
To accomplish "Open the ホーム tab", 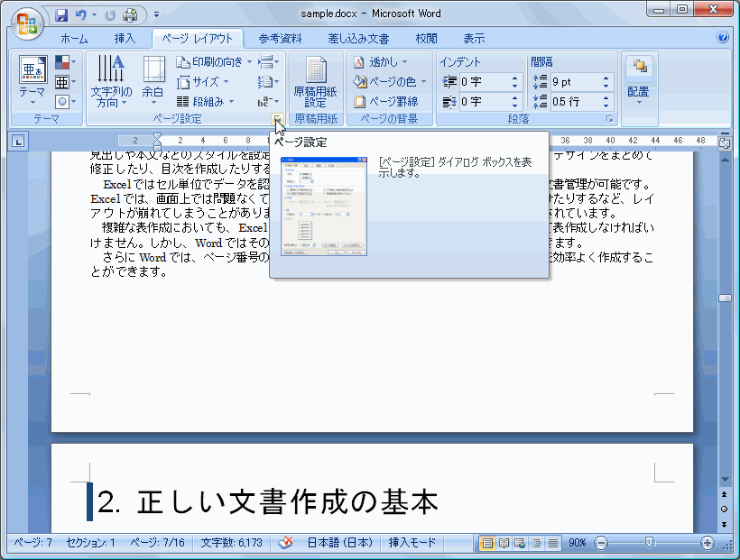I will pyautogui.click(x=74, y=39).
